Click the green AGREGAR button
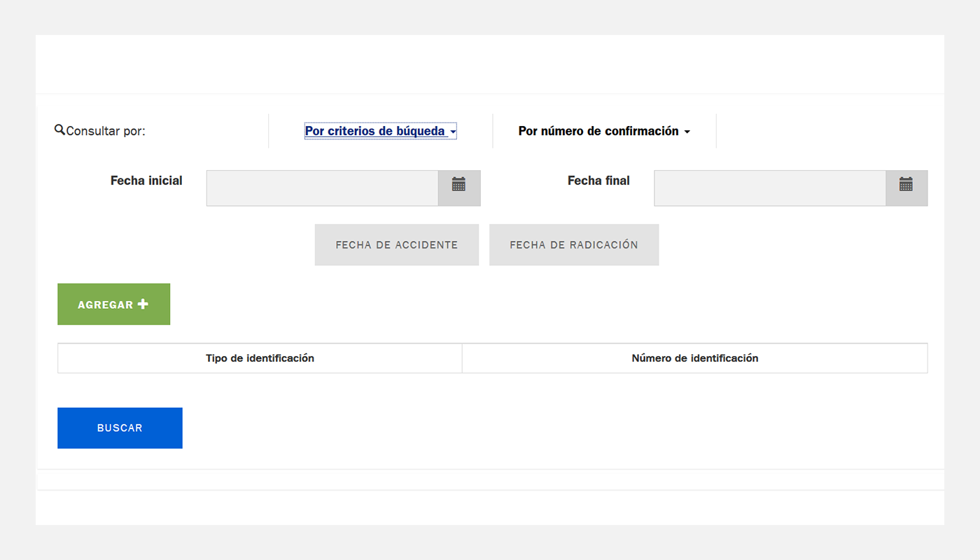The height and width of the screenshot is (560, 980). pos(113,304)
